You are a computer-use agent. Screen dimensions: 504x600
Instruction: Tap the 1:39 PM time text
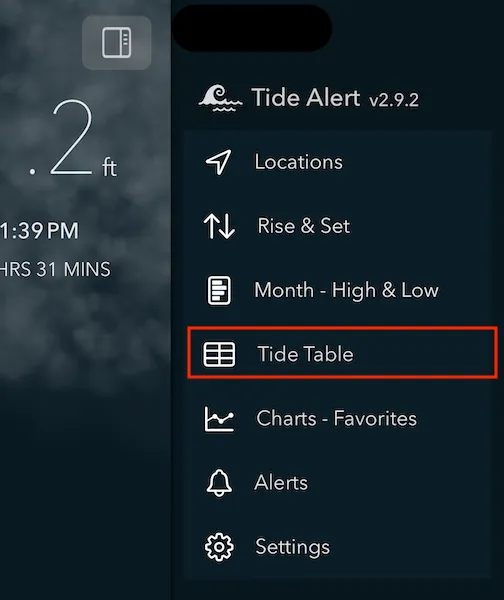coord(39,231)
